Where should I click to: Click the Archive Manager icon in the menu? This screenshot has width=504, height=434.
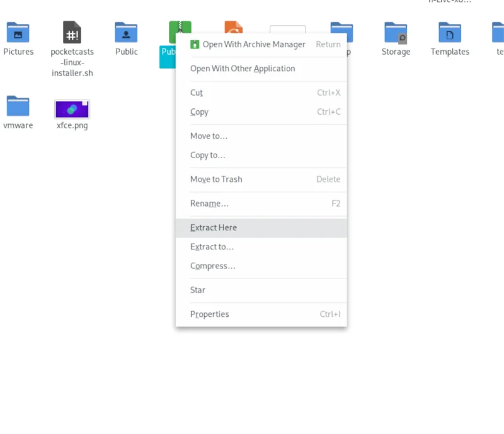click(195, 44)
